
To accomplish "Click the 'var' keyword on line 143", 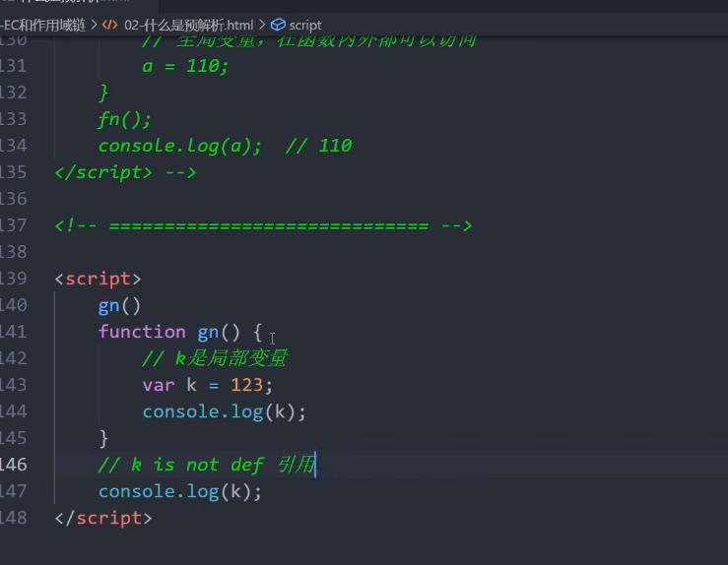I will point(159,386).
